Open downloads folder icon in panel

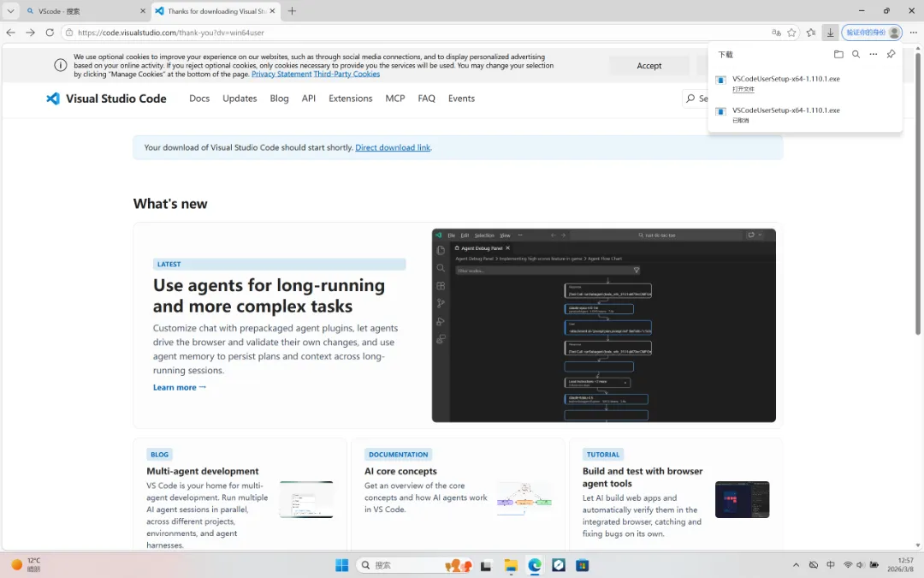[x=838, y=54]
